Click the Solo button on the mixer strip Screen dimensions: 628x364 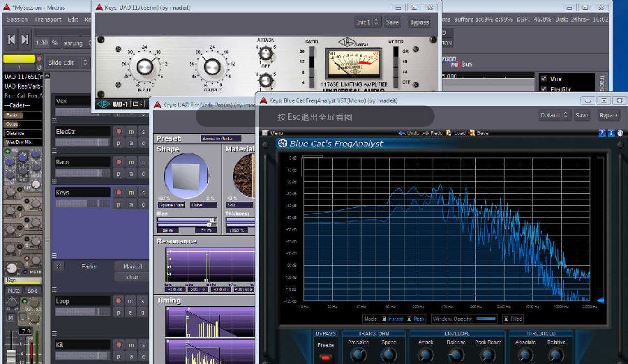click(x=32, y=290)
